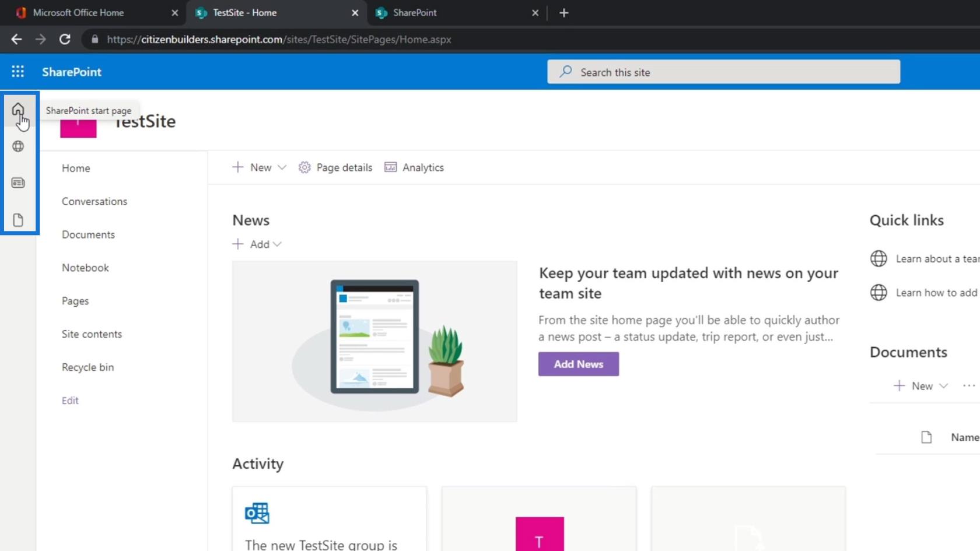The height and width of the screenshot is (551, 980).
Task: Click plus icon beside New in Documents
Action: point(900,385)
